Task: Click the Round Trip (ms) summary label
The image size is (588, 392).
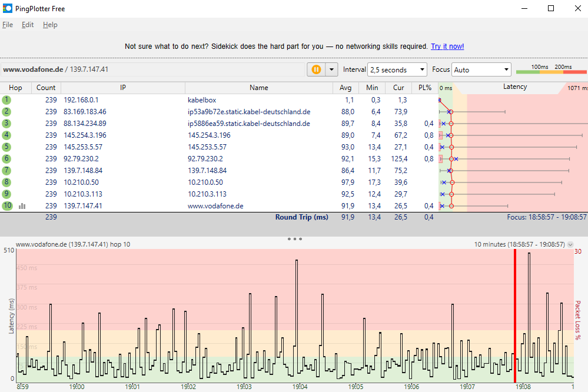Action: (x=301, y=217)
